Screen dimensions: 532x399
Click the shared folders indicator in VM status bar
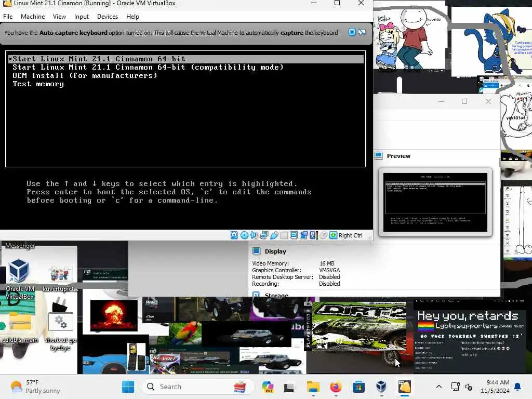tap(284, 235)
